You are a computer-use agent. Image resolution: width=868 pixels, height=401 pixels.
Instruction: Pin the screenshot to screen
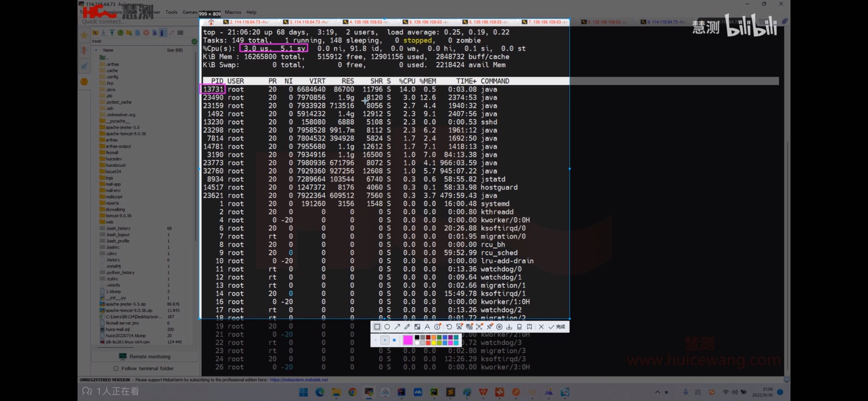pos(489,327)
